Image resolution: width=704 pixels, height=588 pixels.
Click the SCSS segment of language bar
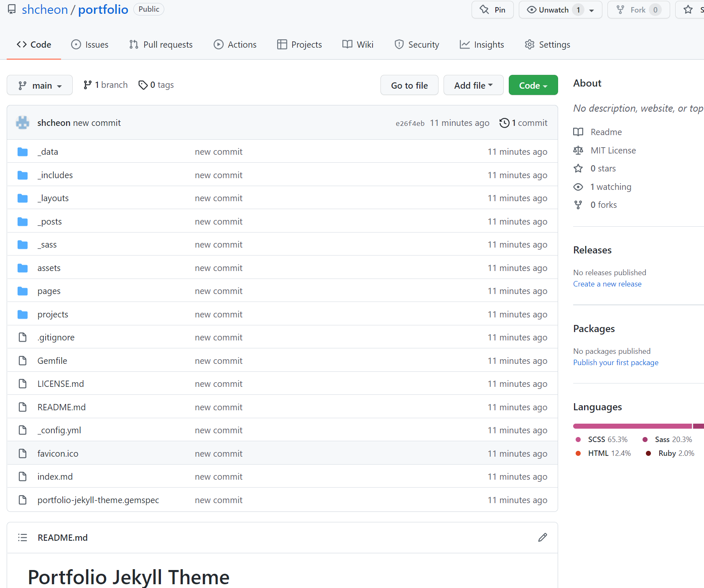pyautogui.click(x=632, y=426)
